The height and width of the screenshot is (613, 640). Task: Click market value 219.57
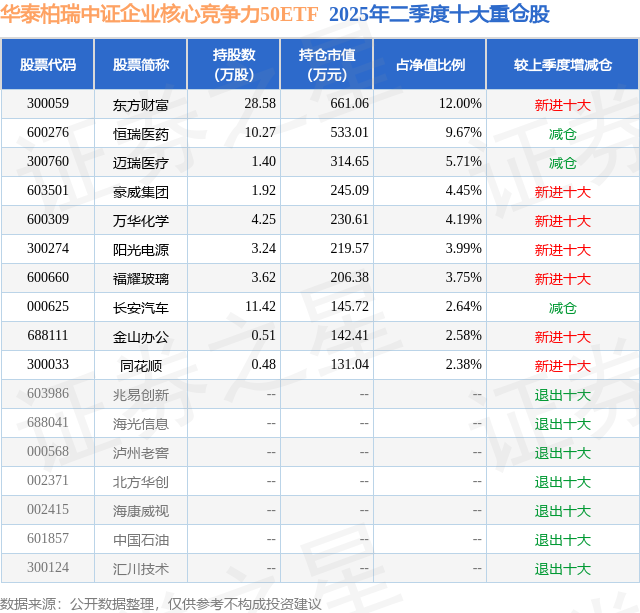coord(349,249)
